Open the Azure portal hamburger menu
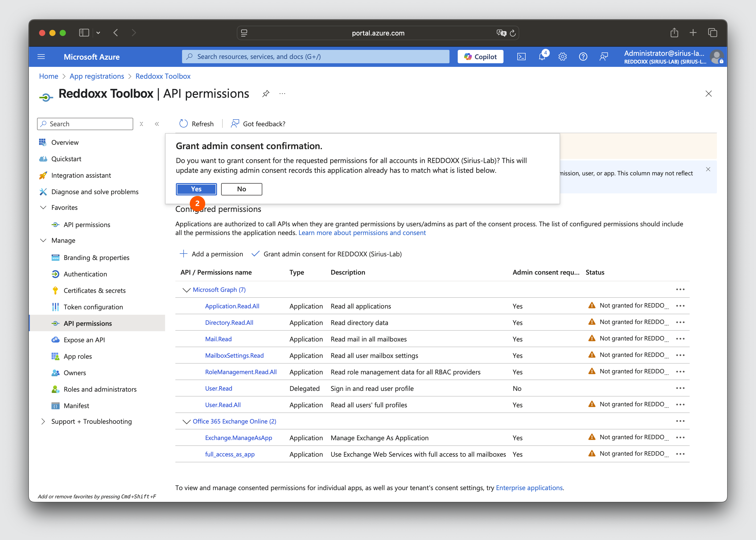This screenshot has width=756, height=540. click(41, 57)
